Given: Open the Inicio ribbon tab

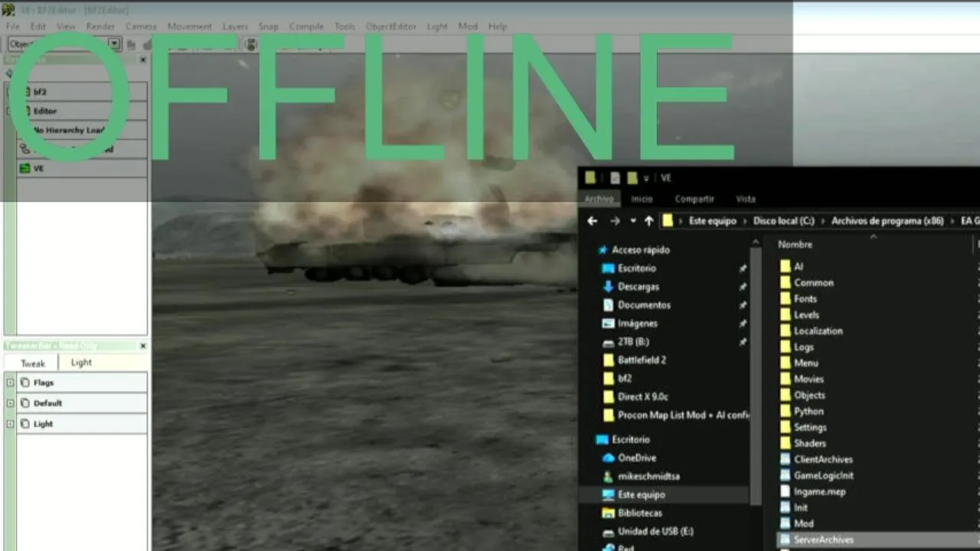Looking at the screenshot, I should point(642,199).
